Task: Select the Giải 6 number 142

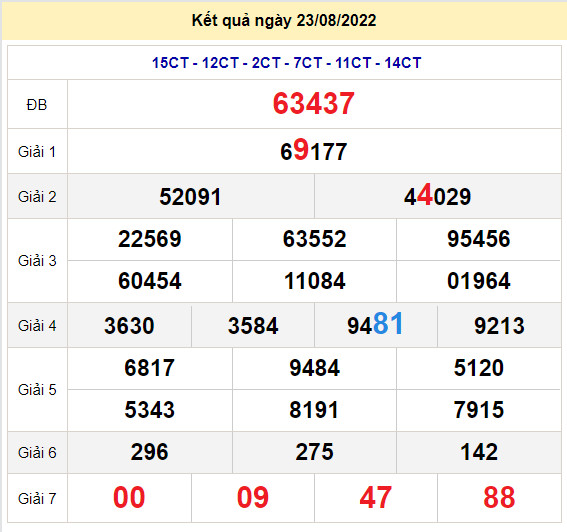Action: click(479, 452)
